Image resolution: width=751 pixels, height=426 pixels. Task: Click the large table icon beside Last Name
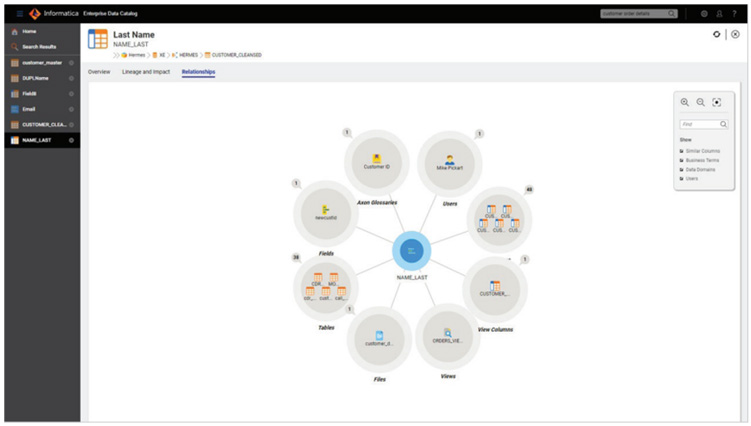[x=98, y=39]
